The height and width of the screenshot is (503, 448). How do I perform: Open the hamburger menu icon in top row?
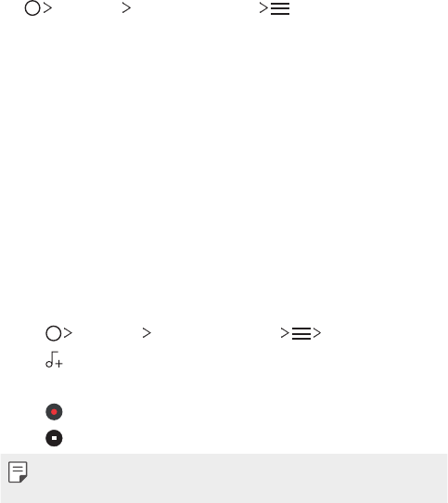click(x=280, y=8)
